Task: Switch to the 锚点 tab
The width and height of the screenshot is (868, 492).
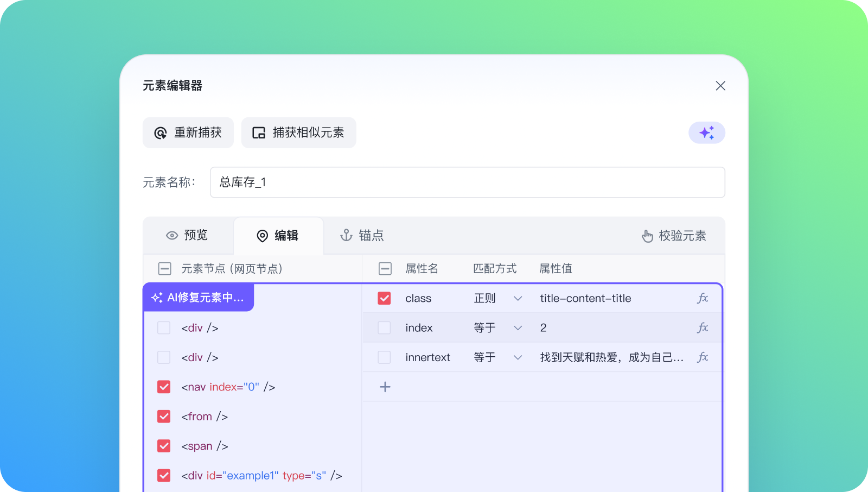Action: click(x=362, y=235)
